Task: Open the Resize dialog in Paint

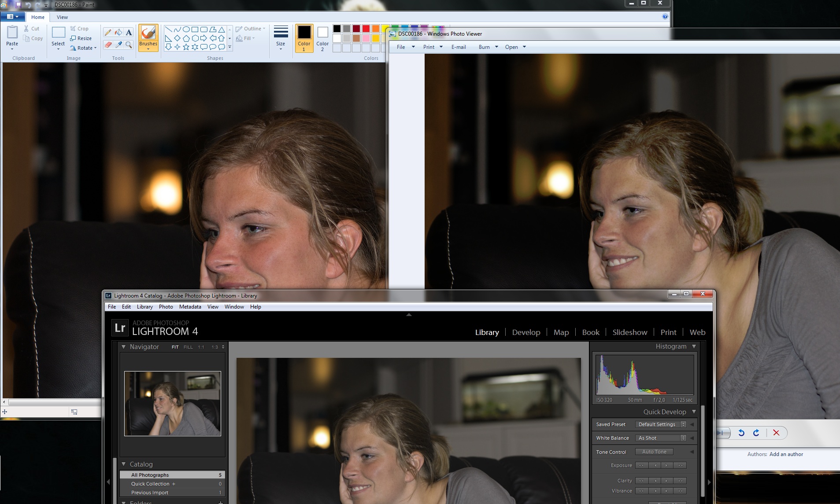Action: tap(81, 38)
